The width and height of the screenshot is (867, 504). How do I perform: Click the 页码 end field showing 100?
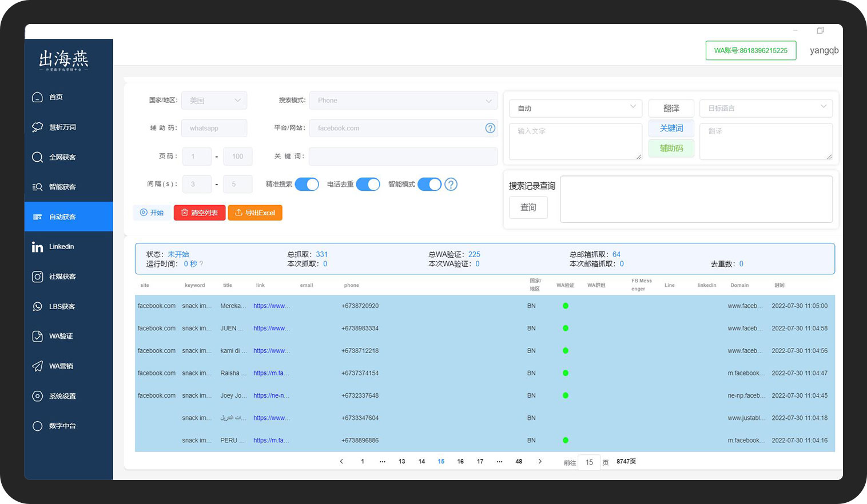[238, 156]
